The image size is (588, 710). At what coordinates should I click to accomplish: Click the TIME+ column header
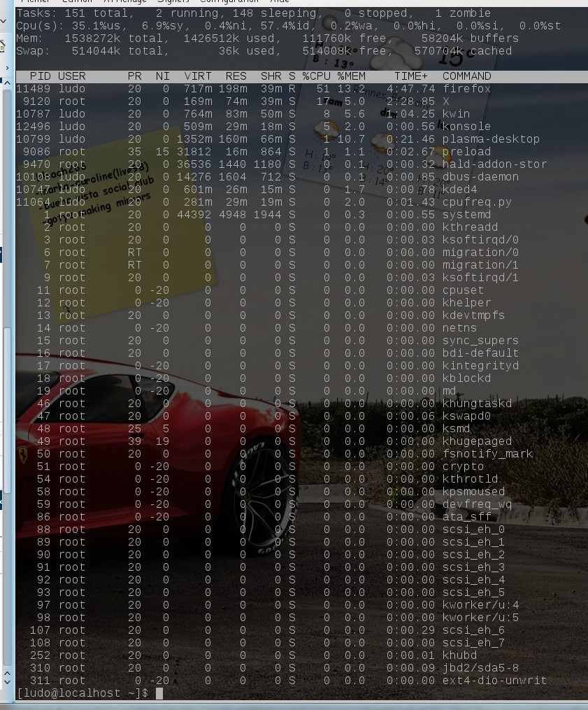pyautogui.click(x=410, y=76)
